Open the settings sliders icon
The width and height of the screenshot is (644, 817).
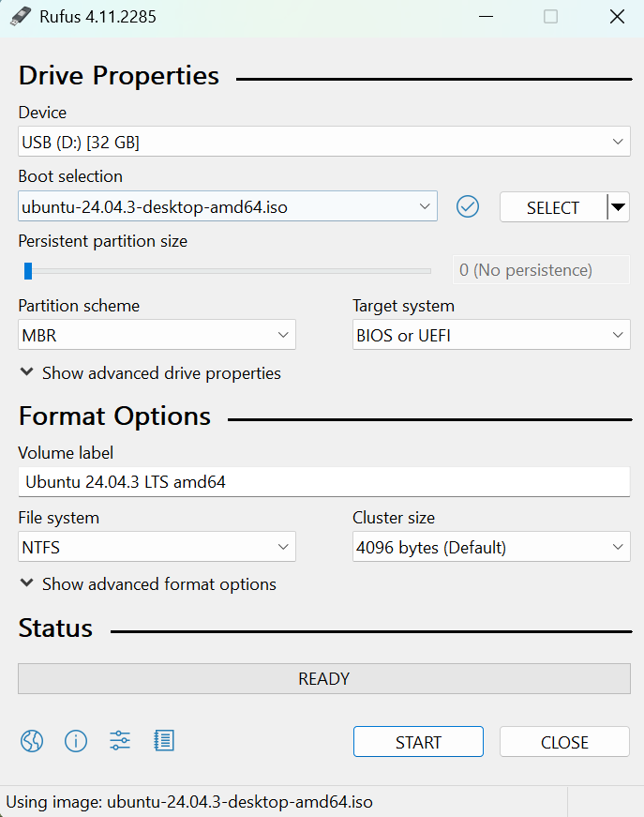coord(120,741)
